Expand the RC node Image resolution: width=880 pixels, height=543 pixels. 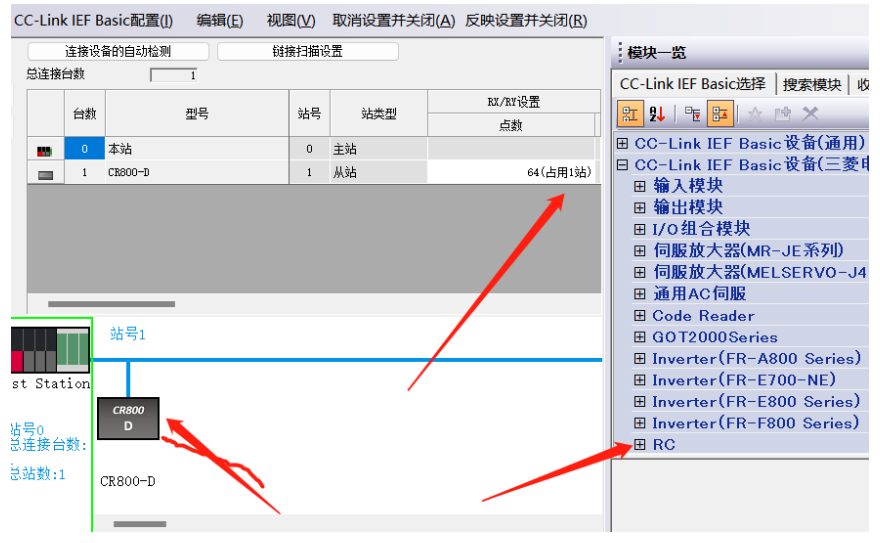click(640, 445)
